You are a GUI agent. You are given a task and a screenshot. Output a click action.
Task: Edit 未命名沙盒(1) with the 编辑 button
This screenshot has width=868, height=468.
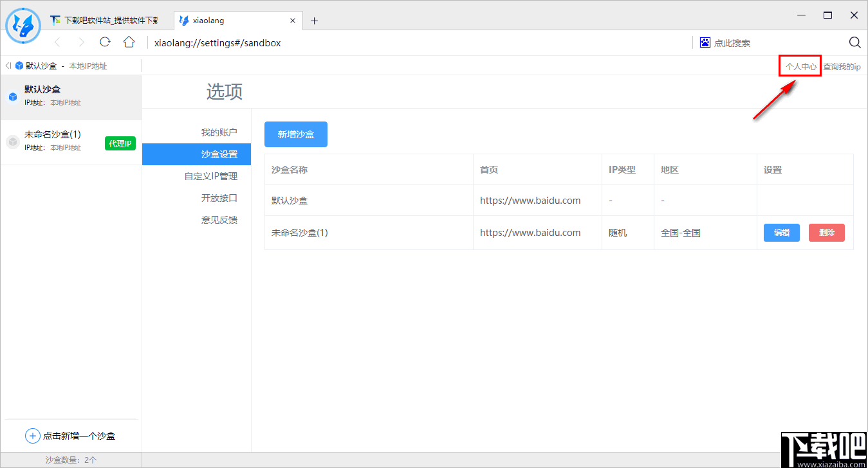(x=782, y=233)
